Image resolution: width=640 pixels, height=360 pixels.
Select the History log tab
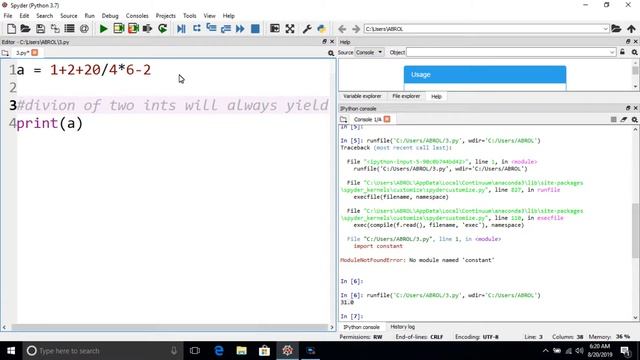pos(402,327)
